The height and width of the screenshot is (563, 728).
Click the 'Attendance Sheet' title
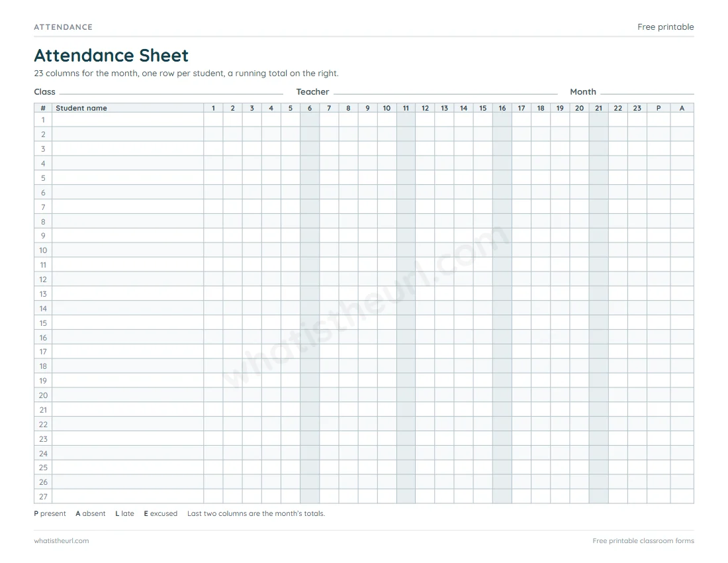(x=111, y=55)
